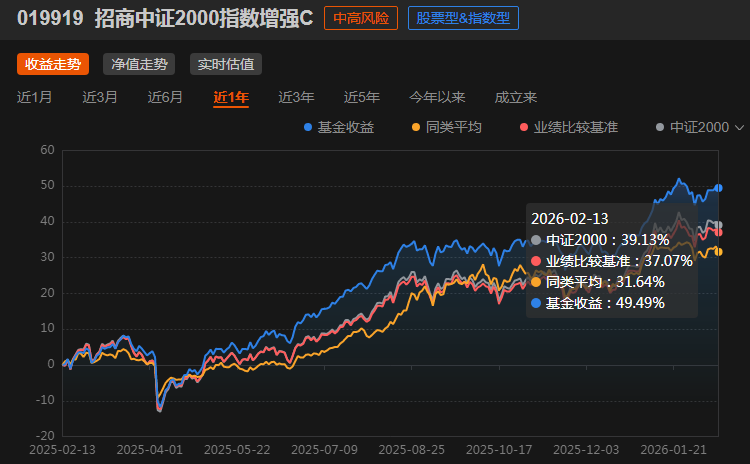Viewport: 750px width, 464px height.
Task: Click the fund code 019919
Action: pyautogui.click(x=50, y=19)
